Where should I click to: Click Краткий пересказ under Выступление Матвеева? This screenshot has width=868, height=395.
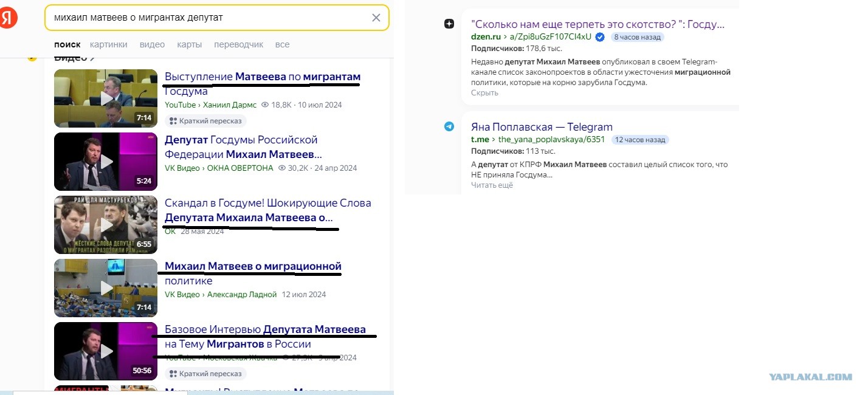[205, 121]
